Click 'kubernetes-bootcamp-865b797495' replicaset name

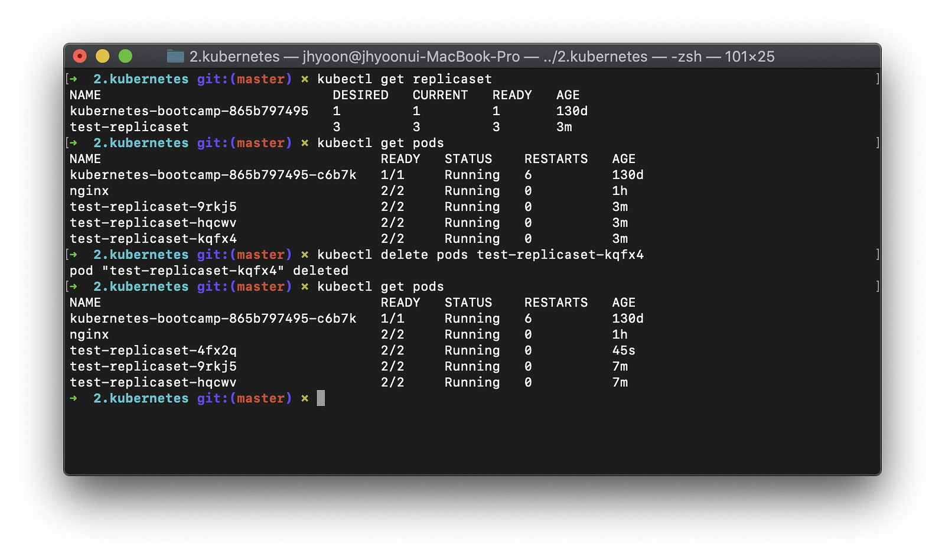189,111
